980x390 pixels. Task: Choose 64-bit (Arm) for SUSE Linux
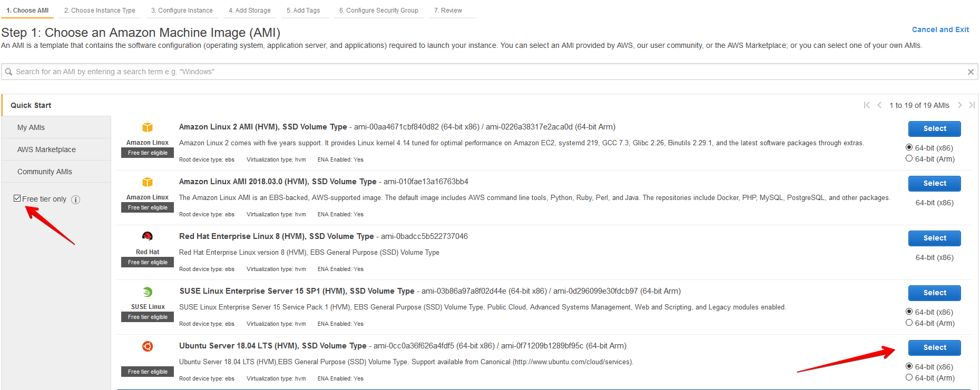909,323
